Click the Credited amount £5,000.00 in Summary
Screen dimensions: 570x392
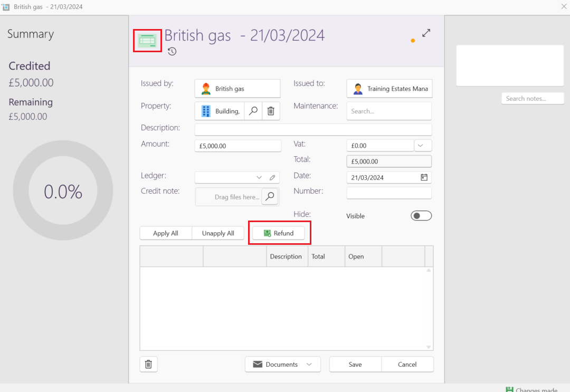(x=31, y=83)
